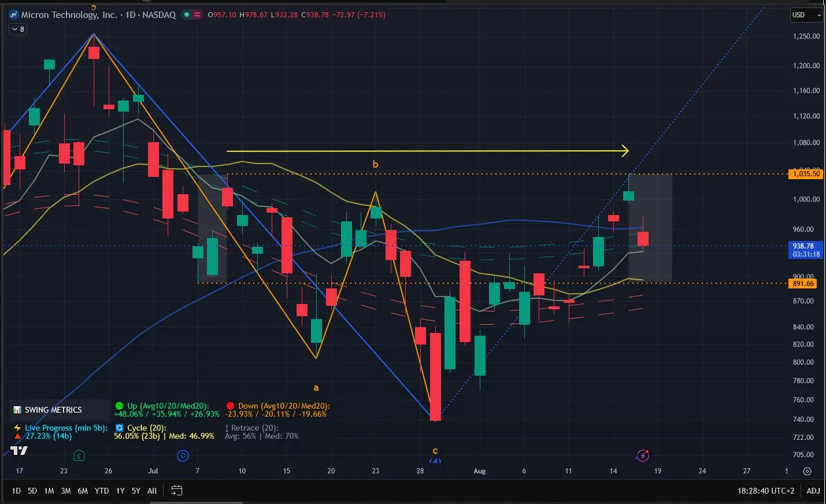Click the Aug label on time axis
The width and height of the screenshot is (826, 504).
[x=480, y=471]
